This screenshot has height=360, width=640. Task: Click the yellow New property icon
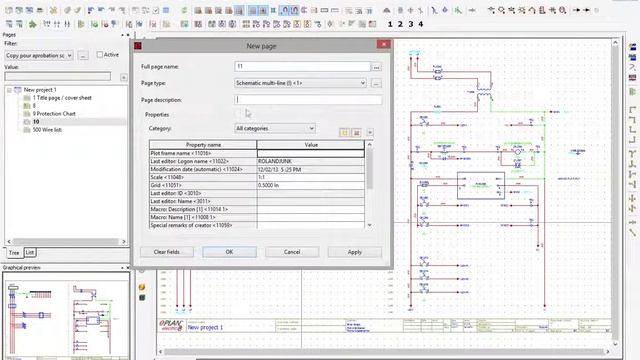pyautogui.click(x=344, y=132)
